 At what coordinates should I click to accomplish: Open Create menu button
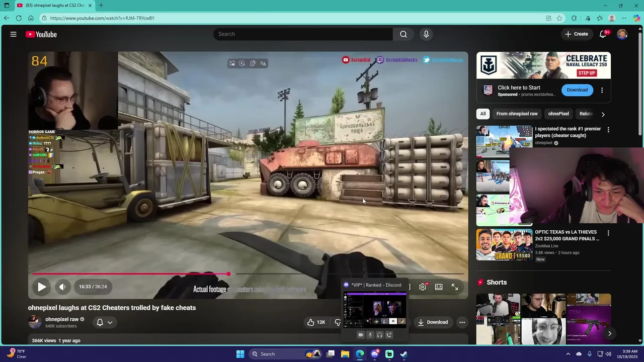[x=576, y=34]
